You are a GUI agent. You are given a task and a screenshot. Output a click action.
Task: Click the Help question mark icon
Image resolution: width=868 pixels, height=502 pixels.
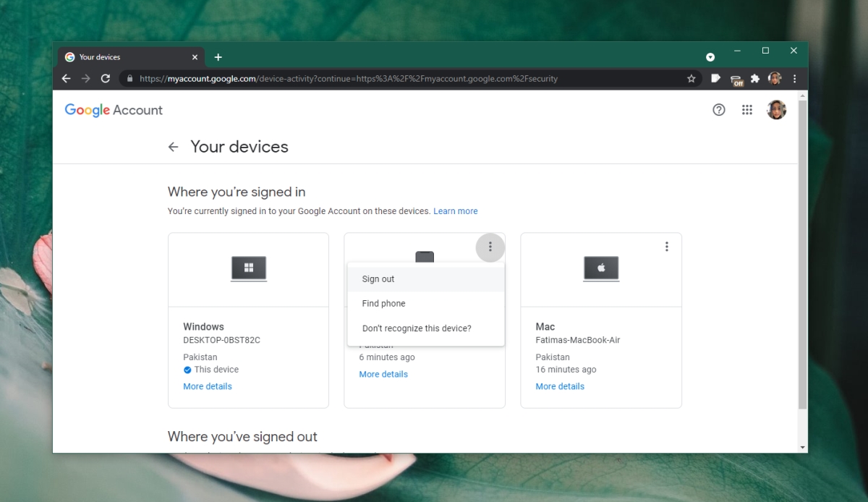pos(718,109)
